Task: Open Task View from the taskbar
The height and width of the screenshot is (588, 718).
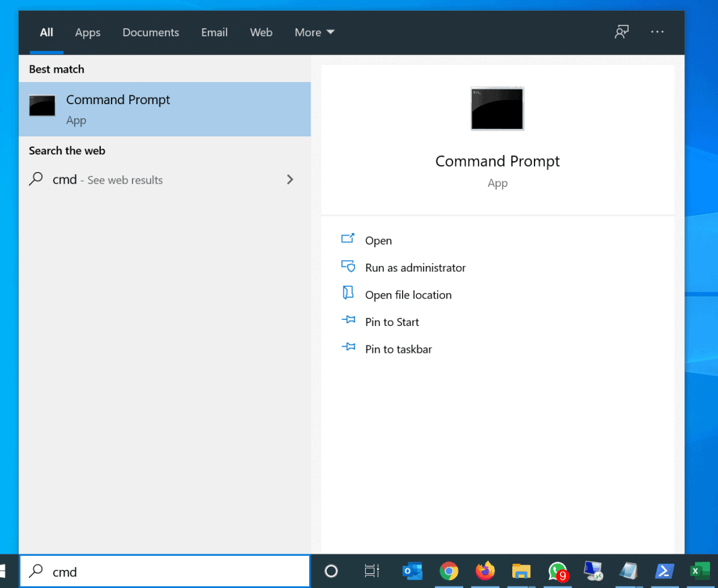Action: point(371,571)
